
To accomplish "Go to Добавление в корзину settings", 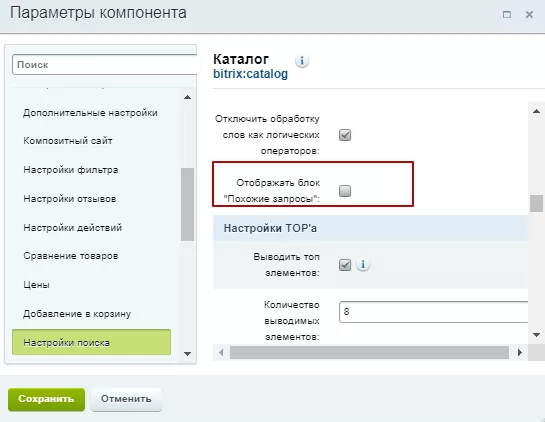I will tap(77, 314).
